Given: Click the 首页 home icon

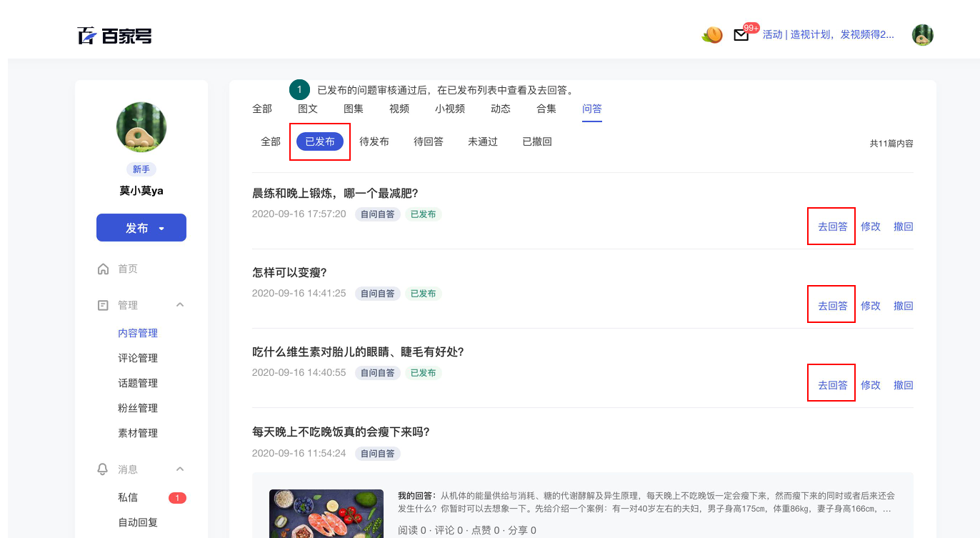Looking at the screenshot, I should click(103, 269).
